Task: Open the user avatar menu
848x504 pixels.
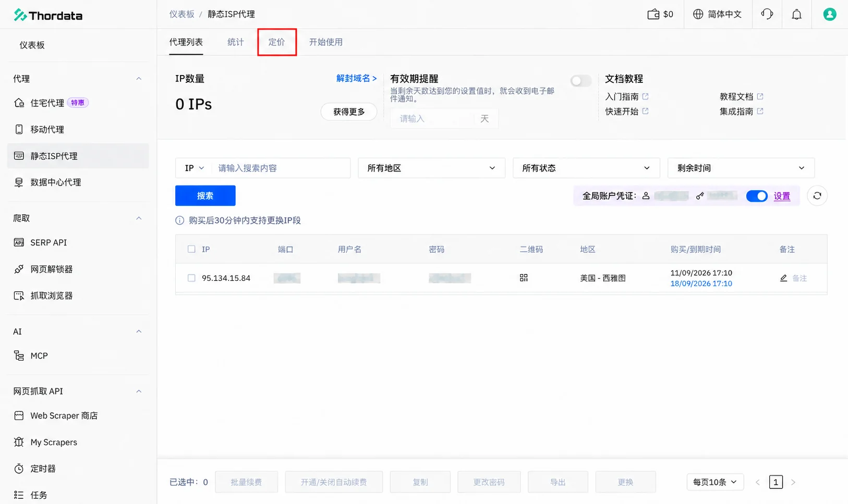Action: coord(830,14)
